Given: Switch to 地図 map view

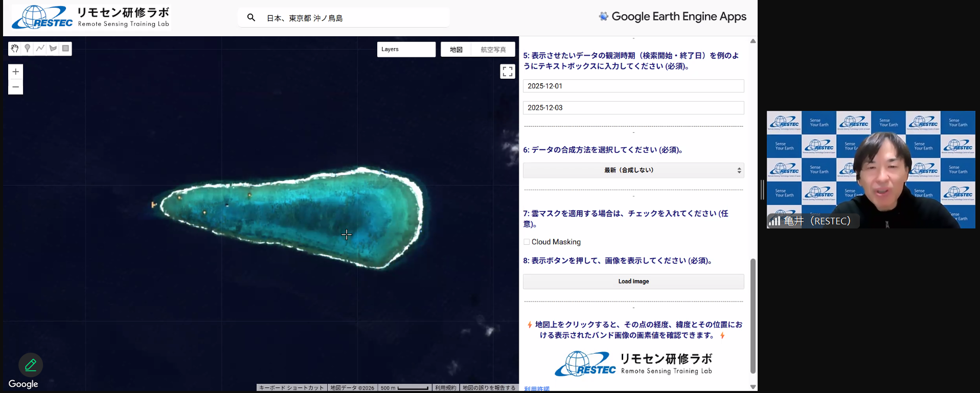Looking at the screenshot, I should [456, 50].
